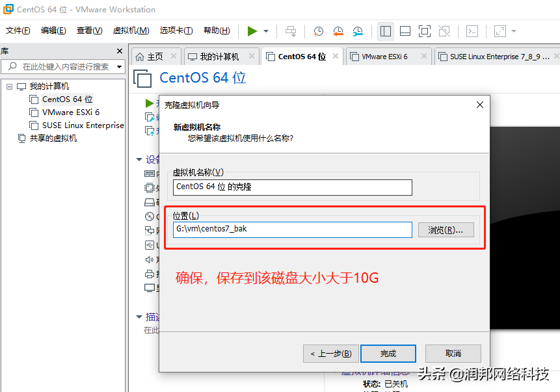
Task: Click the green power-on play toolbar icon
Action: pyautogui.click(x=252, y=31)
